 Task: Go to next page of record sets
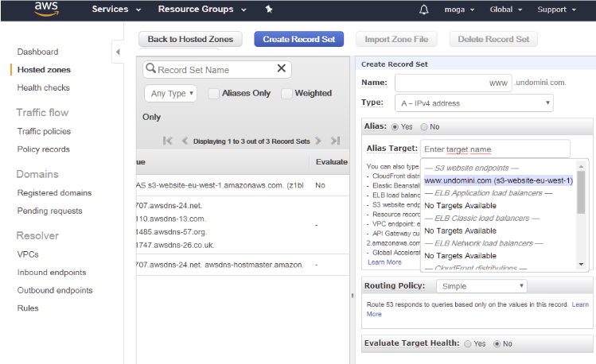318,141
